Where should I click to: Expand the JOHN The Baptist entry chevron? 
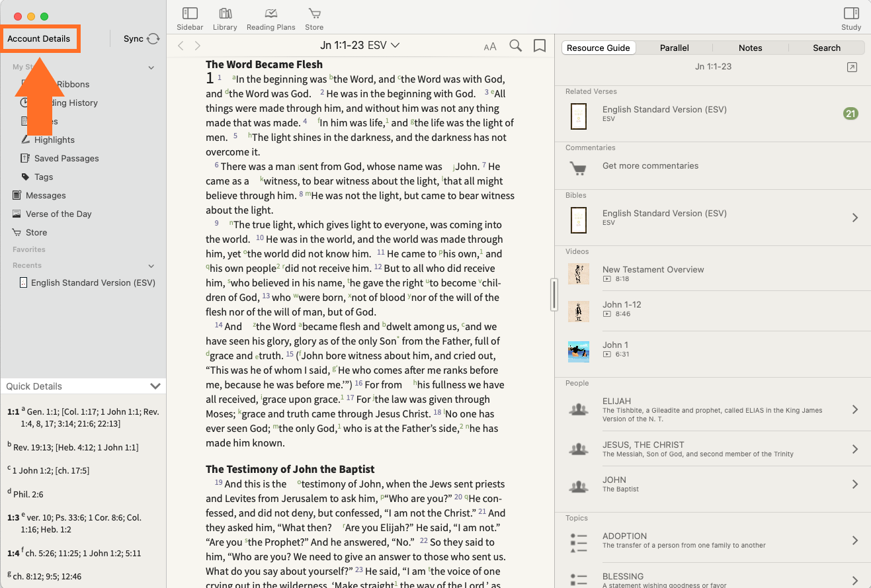pyautogui.click(x=855, y=484)
